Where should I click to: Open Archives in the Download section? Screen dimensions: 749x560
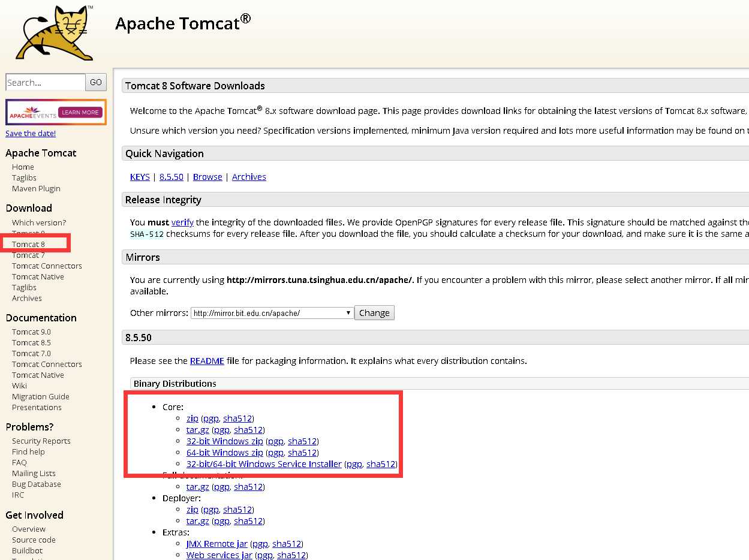pyautogui.click(x=27, y=298)
